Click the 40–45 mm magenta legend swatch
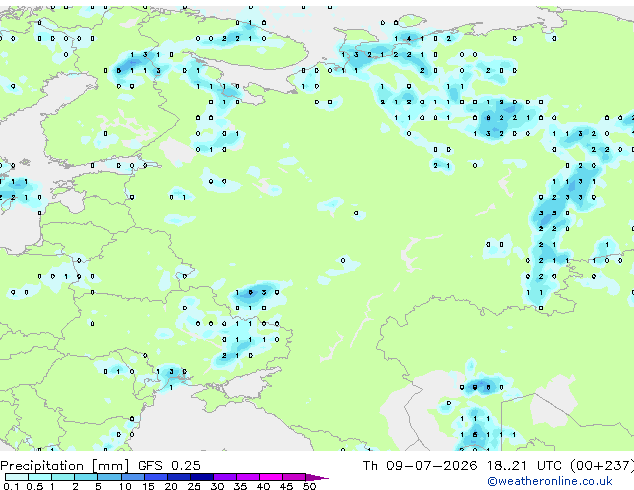634x490 pixels. [x=271, y=477]
